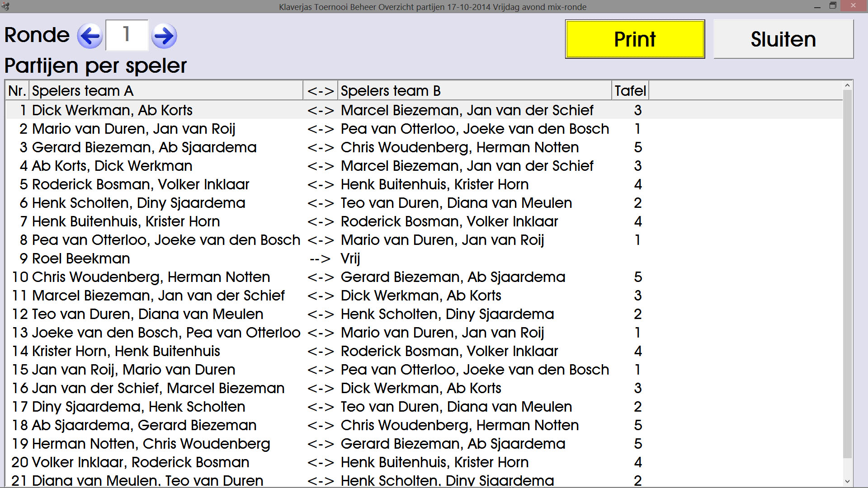Select row 19 Herman Notten, Chris Woudenberg
The height and width of the screenshot is (488, 868).
pos(151,444)
